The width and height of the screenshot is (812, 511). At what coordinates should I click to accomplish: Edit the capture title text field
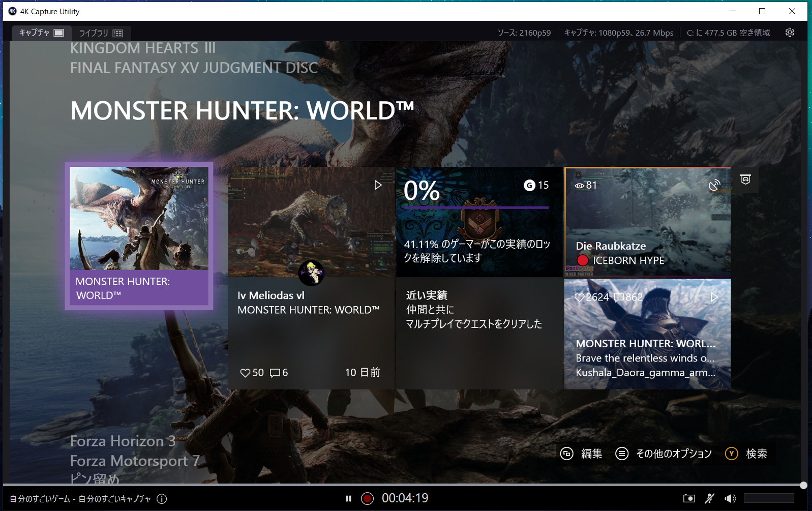tap(80, 499)
